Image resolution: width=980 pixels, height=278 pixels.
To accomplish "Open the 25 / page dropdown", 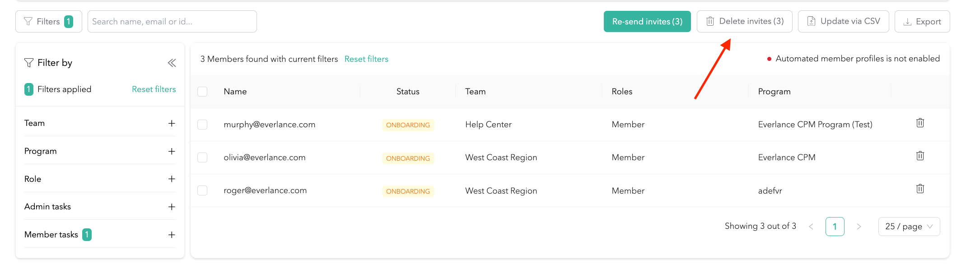I will tap(909, 227).
